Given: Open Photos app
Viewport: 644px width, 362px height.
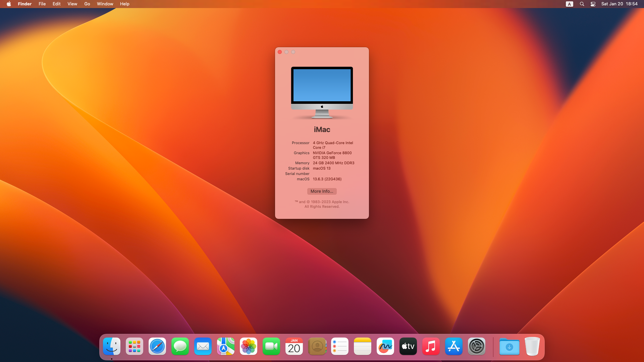Looking at the screenshot, I should click(249, 347).
